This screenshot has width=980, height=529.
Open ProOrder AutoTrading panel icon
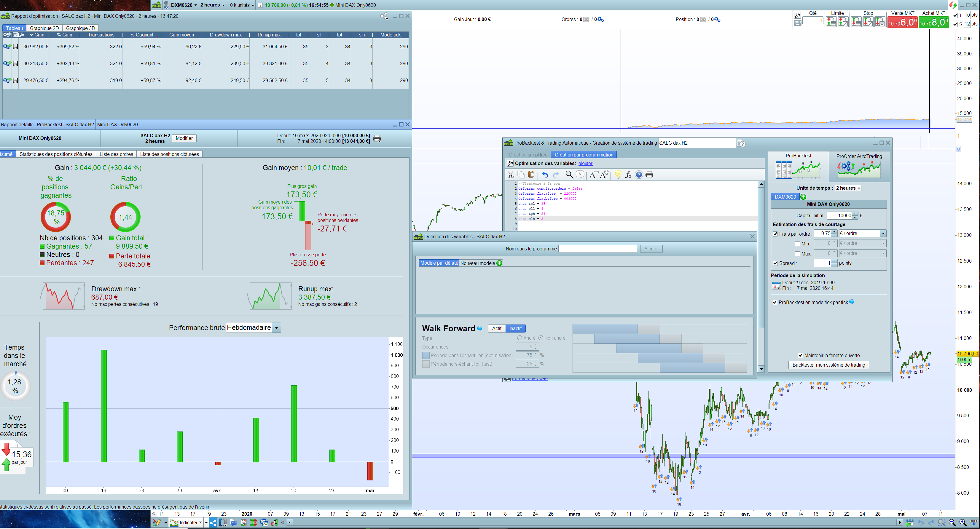(x=859, y=169)
